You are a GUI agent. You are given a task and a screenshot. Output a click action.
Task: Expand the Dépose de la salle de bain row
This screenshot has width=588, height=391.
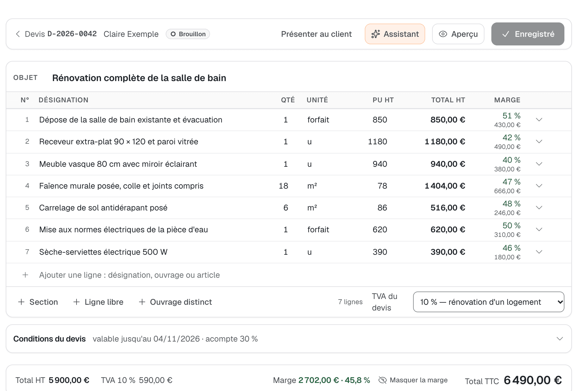pos(539,120)
